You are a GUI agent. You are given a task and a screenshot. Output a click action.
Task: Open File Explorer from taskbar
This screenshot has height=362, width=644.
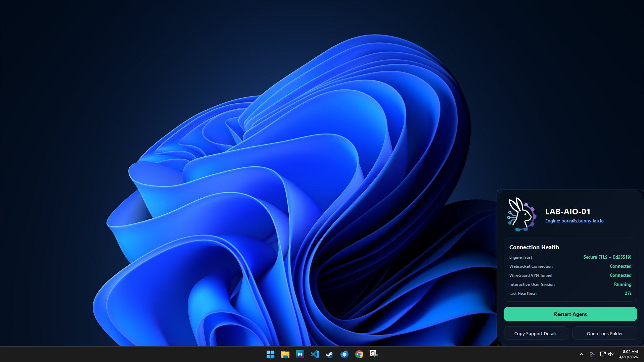[x=285, y=354]
